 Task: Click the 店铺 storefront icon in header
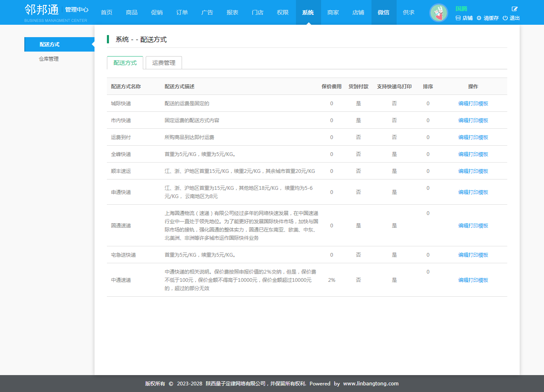tap(458, 18)
